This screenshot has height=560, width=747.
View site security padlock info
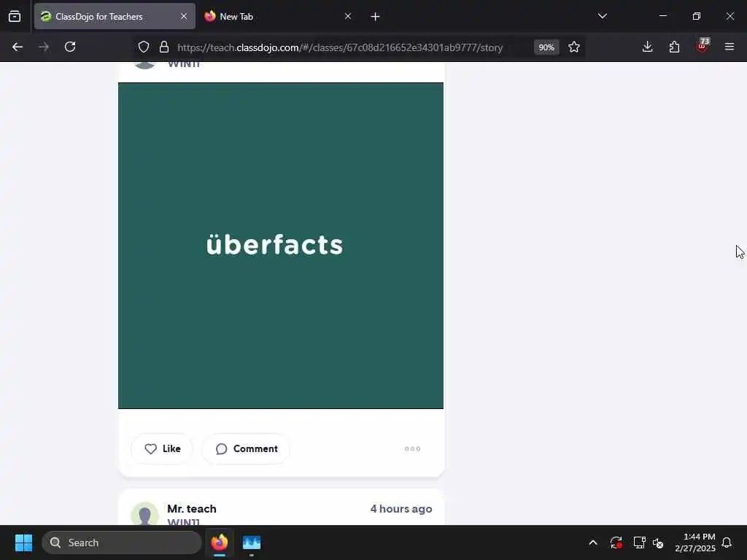point(164,47)
